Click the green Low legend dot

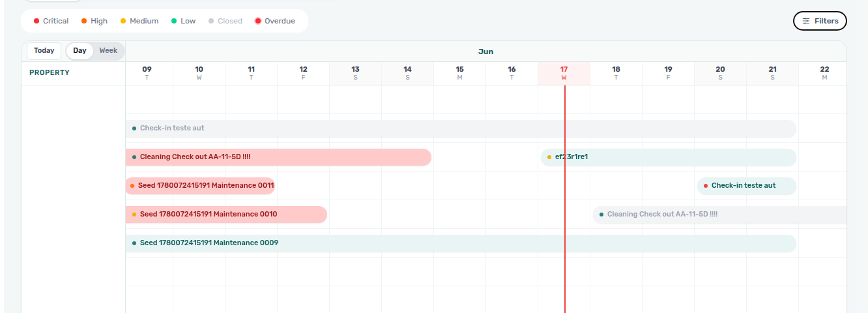point(174,21)
